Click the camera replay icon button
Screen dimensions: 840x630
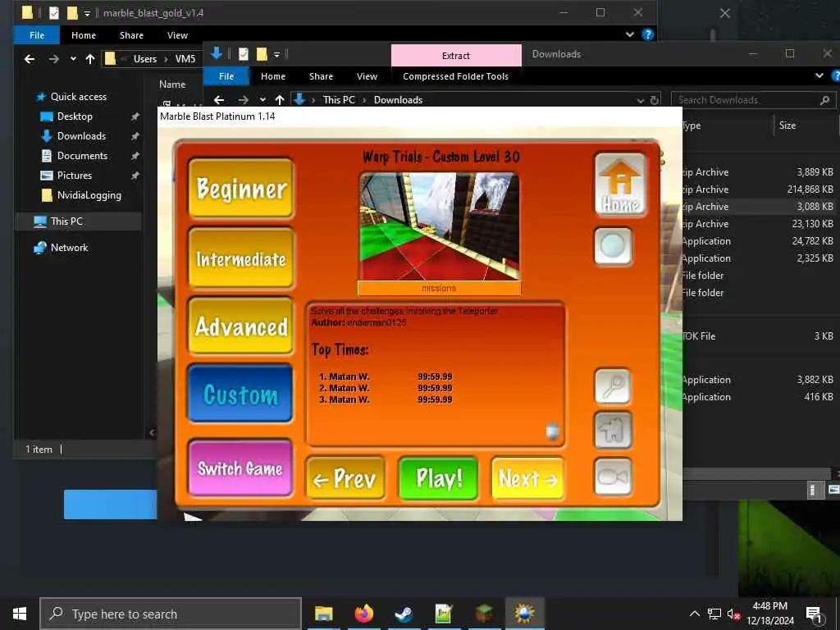(613, 477)
